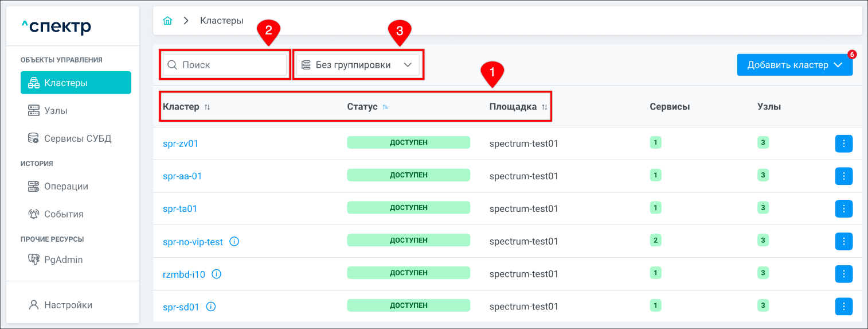Click the home icon in breadcrumb
Screen dimensions: 868x329
click(167, 21)
